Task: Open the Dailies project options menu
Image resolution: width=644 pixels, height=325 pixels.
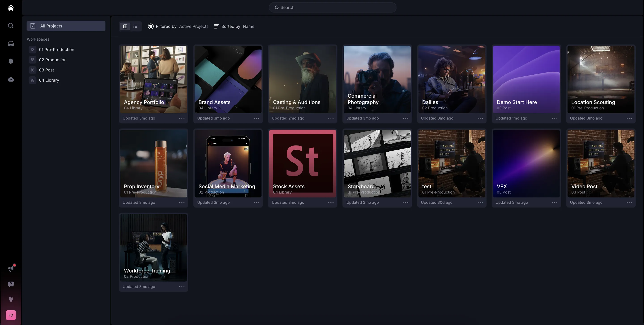Action: 480,118
